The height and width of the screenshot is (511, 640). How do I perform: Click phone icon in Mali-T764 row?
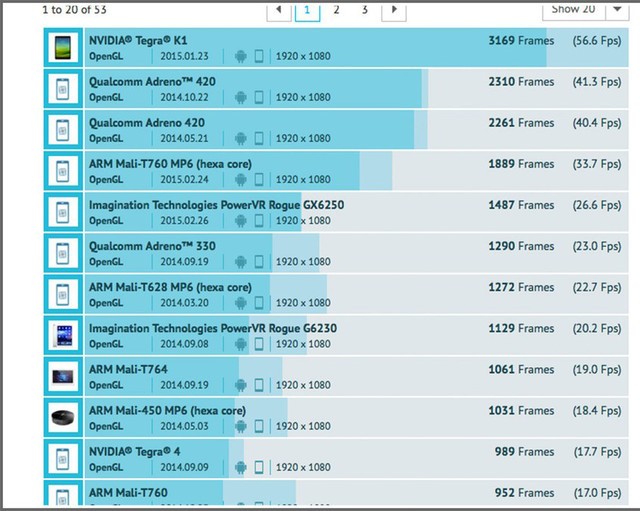[259, 385]
